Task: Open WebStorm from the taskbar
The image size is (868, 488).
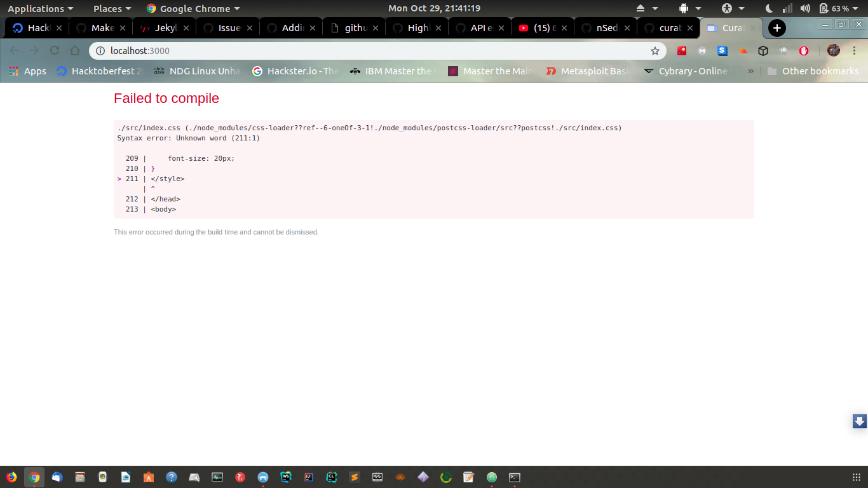Action: click(x=286, y=477)
